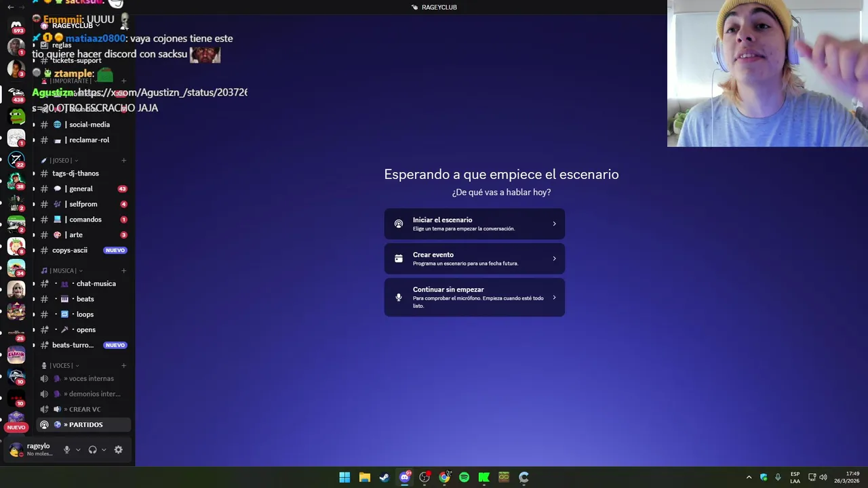
Task: Open volume control in system tray
Action: (823, 477)
